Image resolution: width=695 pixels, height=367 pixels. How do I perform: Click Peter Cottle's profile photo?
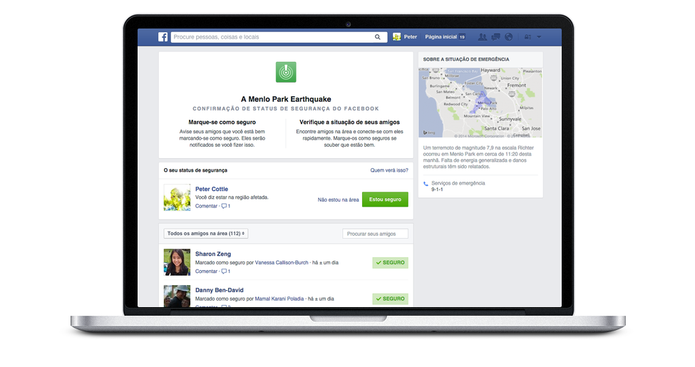pyautogui.click(x=177, y=197)
